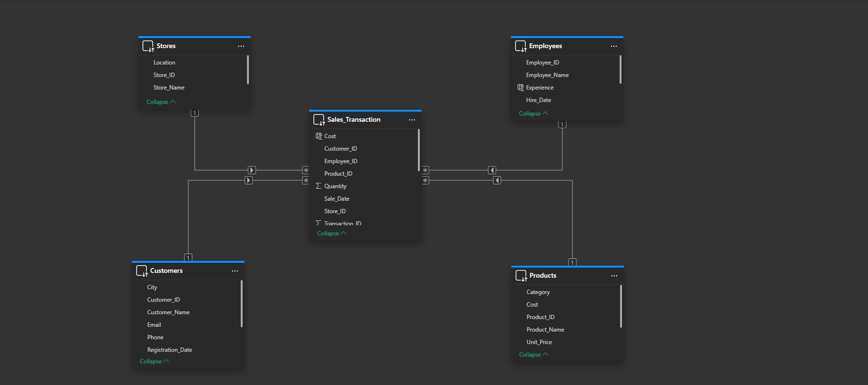Screen dimensions: 868x385
Task: Click the Customers field list scrollbar
Action: [x=242, y=304]
